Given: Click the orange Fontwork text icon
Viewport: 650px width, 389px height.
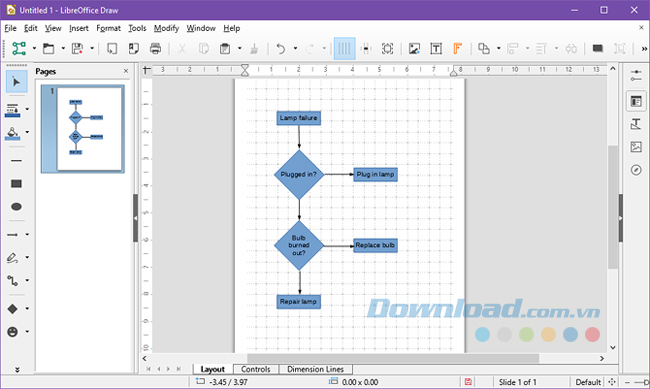Looking at the screenshot, I should tap(457, 49).
